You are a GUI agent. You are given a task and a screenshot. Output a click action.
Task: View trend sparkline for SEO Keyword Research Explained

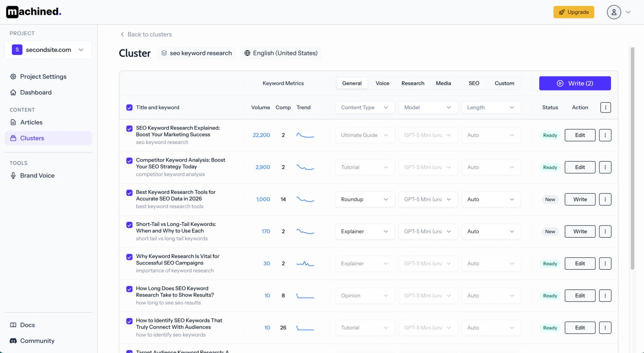305,135
